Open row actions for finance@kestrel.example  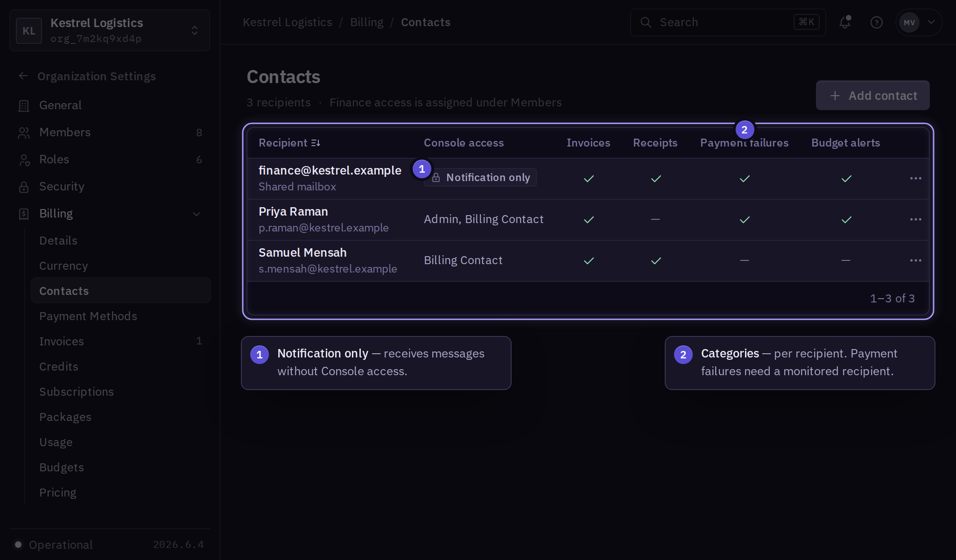(915, 178)
